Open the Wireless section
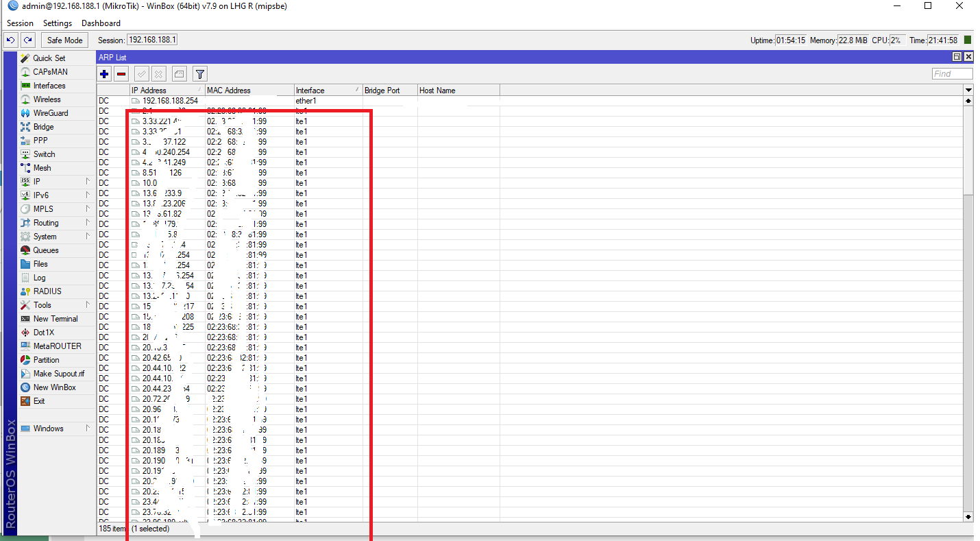980x541 pixels. (47, 99)
